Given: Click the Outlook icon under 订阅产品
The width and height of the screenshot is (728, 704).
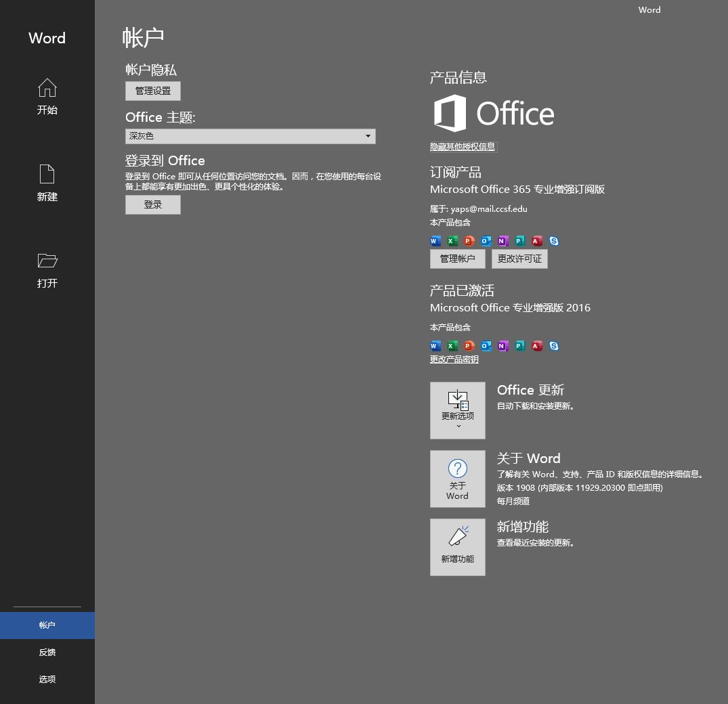Looking at the screenshot, I should point(486,241).
